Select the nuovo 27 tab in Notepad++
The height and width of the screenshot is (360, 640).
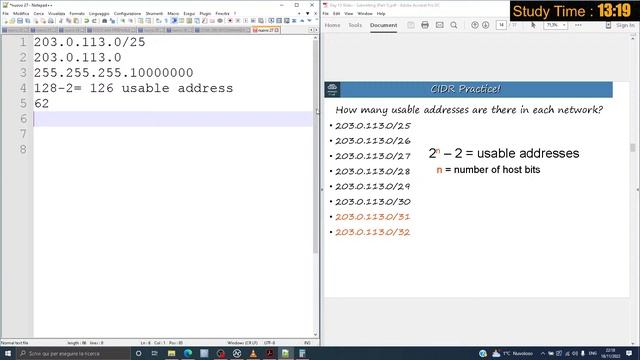(266, 30)
